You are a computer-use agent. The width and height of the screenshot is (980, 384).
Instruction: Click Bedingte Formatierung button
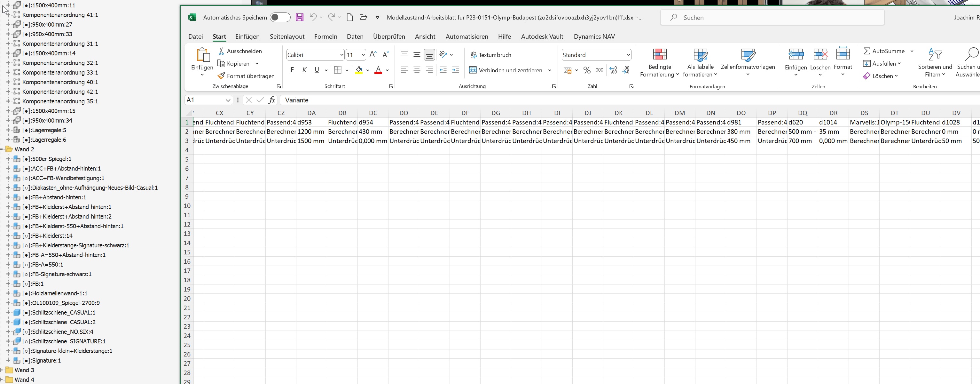(x=660, y=63)
